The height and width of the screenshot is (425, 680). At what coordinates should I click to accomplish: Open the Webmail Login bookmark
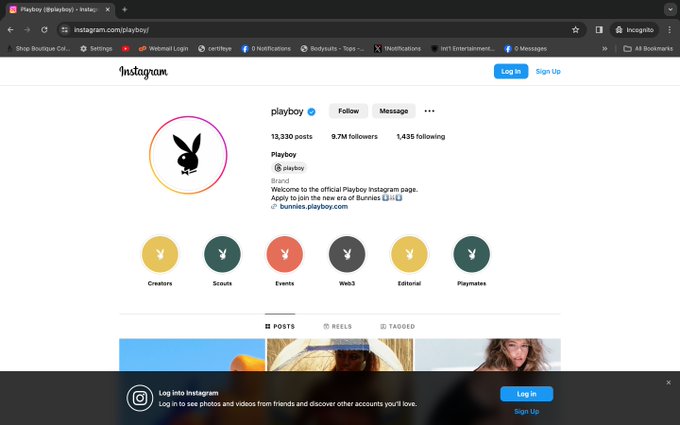point(163,49)
